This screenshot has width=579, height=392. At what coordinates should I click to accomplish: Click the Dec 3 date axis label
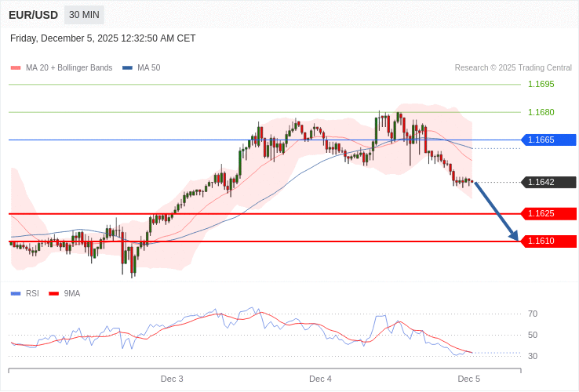(172, 379)
